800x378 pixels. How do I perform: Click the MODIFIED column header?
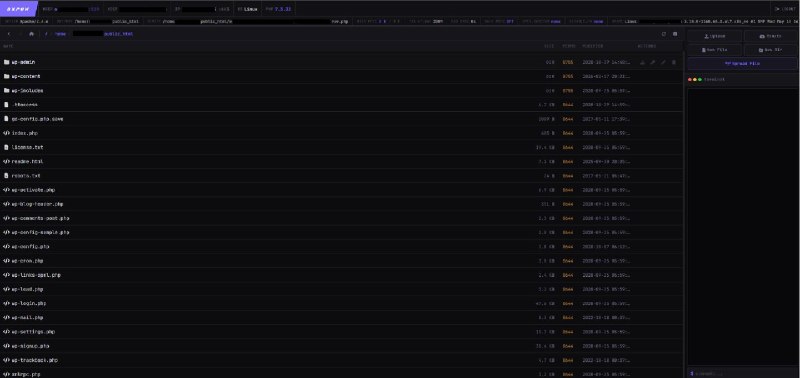click(592, 46)
